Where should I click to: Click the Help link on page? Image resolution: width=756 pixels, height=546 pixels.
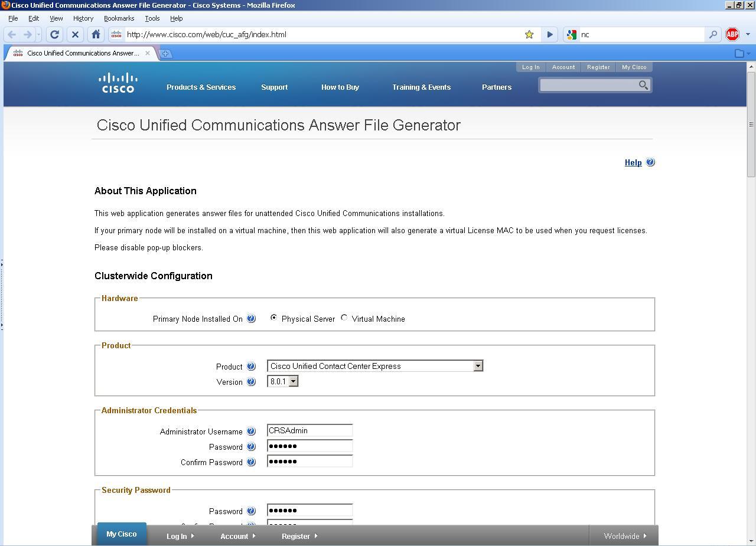[x=633, y=162]
